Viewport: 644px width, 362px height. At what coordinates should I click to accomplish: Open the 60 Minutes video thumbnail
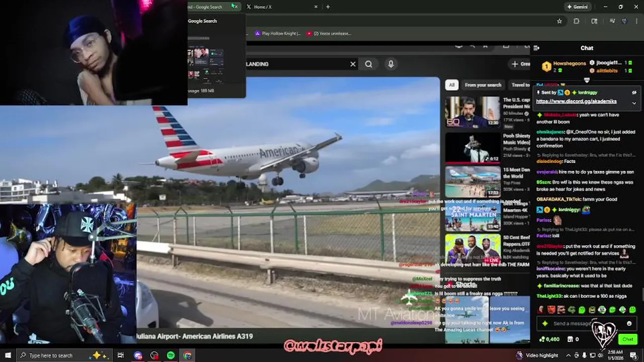point(473,112)
